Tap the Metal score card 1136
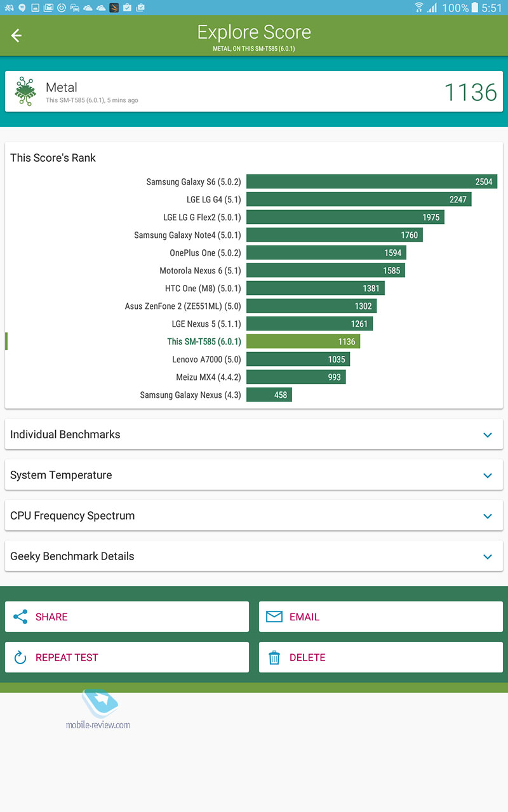 coord(254,92)
